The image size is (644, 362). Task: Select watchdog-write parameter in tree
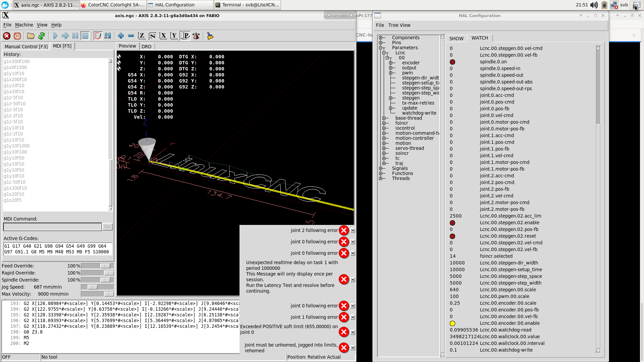419,113
